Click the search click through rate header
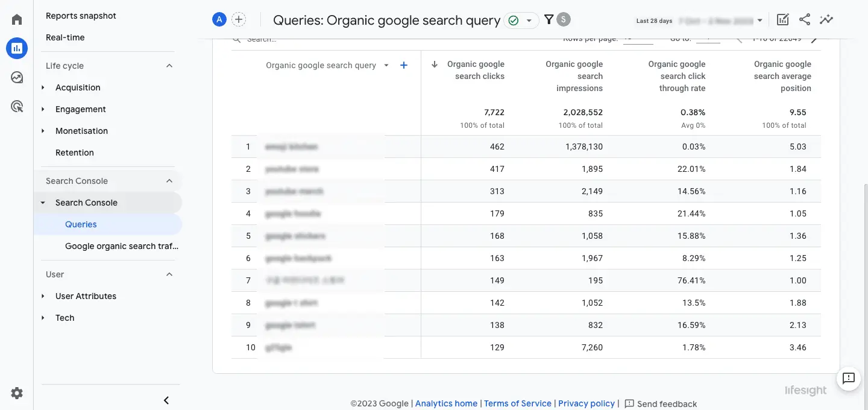This screenshot has width=868, height=410. coord(676,76)
